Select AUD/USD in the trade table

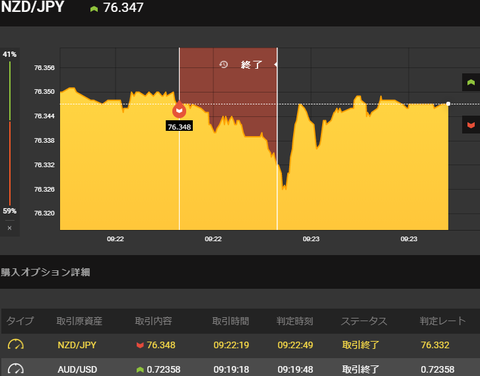pyautogui.click(x=77, y=370)
